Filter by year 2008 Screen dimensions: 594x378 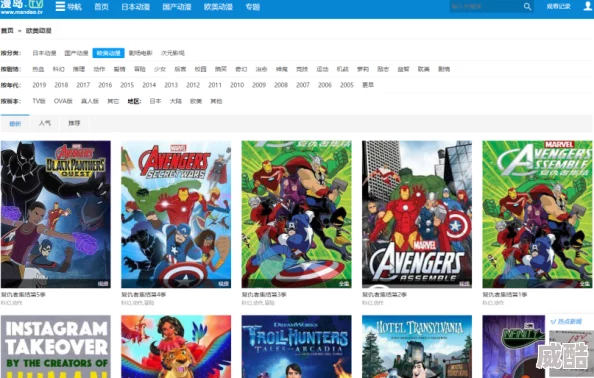(x=281, y=85)
